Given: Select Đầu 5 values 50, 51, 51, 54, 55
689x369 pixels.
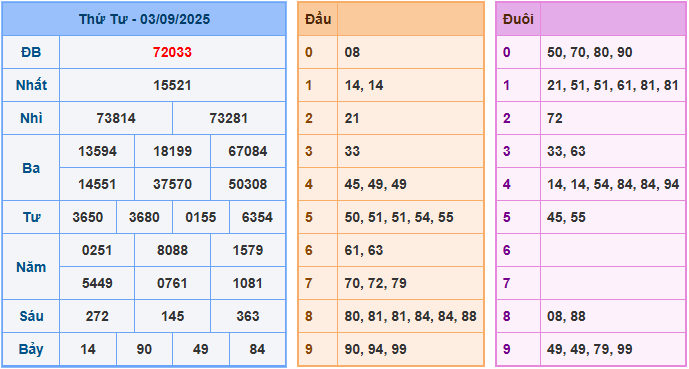Looking at the screenshot, I should (x=399, y=217).
